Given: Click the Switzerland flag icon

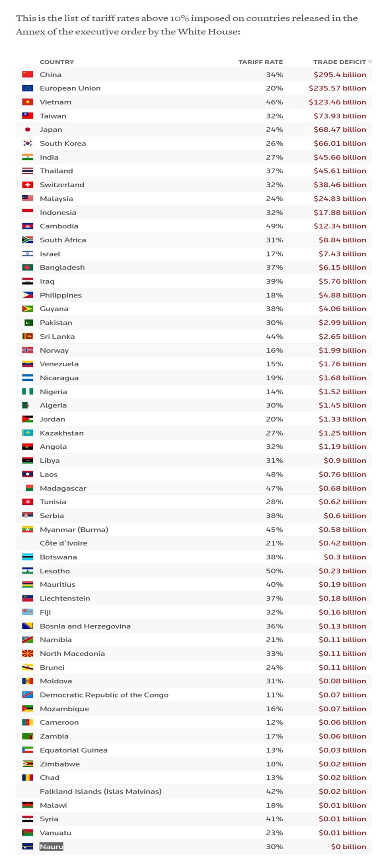Looking at the screenshot, I should click(28, 185).
